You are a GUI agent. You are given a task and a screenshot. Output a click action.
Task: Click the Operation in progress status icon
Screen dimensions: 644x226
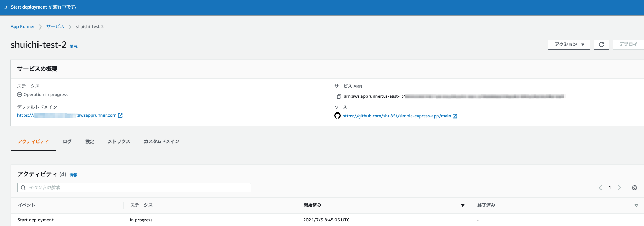click(20, 95)
